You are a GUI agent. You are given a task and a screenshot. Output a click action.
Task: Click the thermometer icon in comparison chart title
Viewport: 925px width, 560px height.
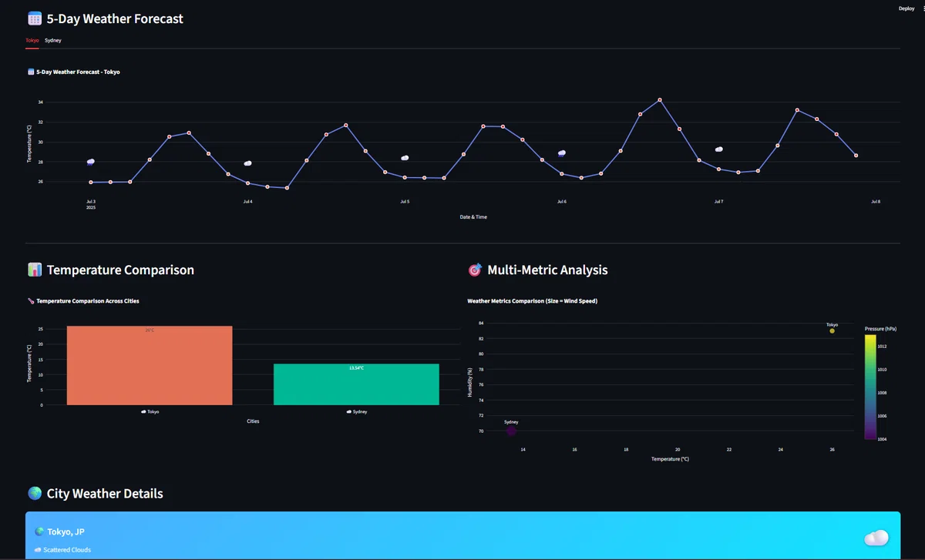[x=31, y=301]
